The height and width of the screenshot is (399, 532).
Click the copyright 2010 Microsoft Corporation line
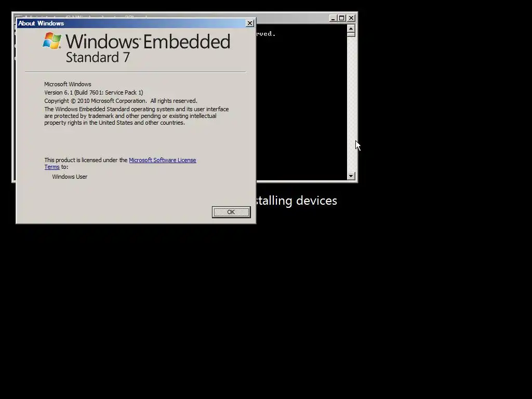pyautogui.click(x=121, y=101)
